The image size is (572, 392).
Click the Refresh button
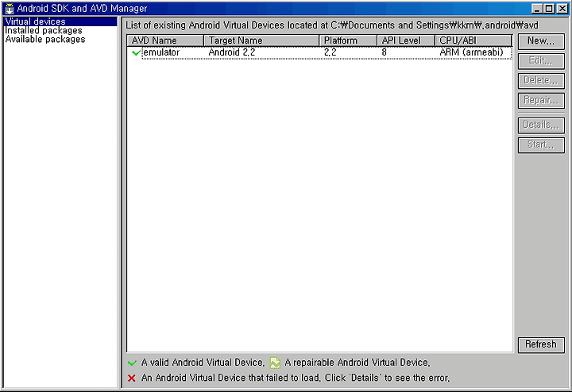541,344
